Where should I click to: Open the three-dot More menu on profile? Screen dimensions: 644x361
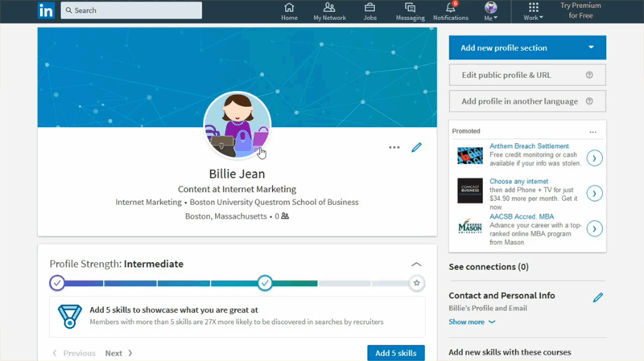[x=394, y=147]
